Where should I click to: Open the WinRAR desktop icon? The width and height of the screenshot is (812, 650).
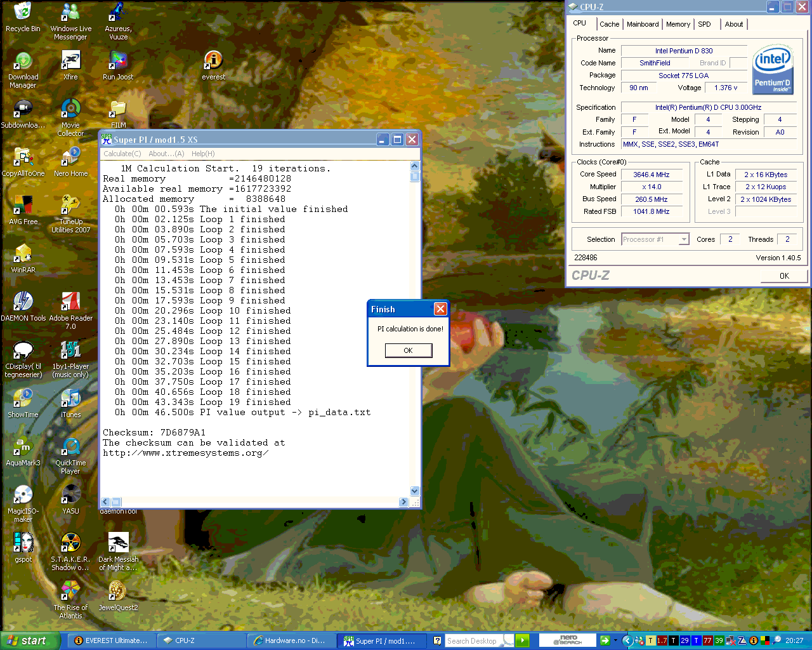(x=23, y=258)
